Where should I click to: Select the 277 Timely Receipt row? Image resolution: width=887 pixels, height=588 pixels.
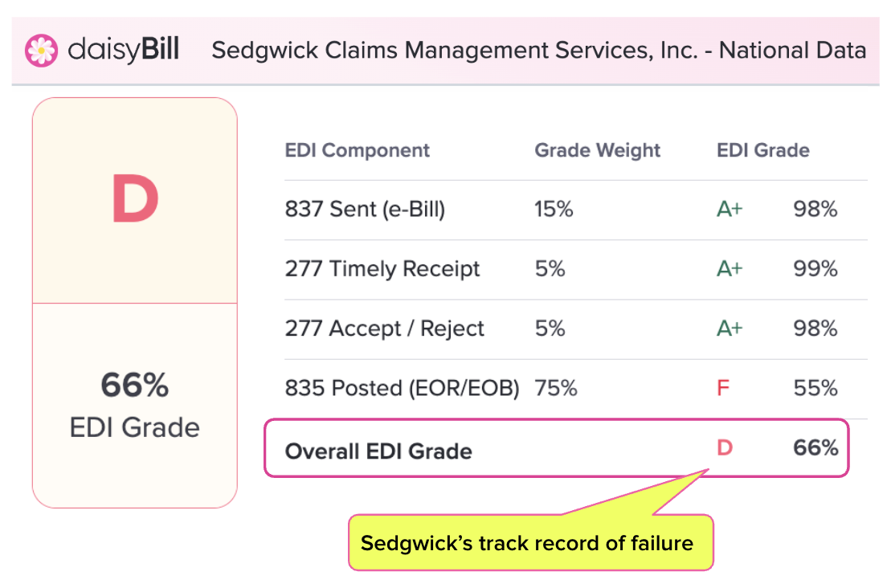576,269
